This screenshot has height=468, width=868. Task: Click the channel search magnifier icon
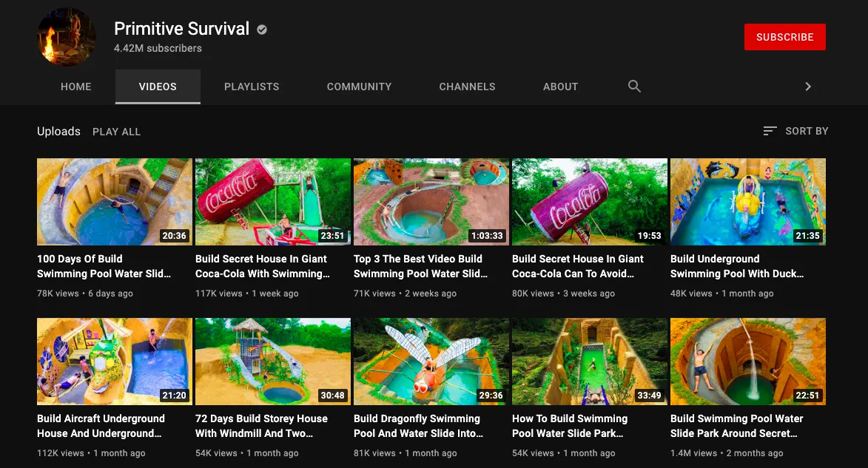click(634, 87)
